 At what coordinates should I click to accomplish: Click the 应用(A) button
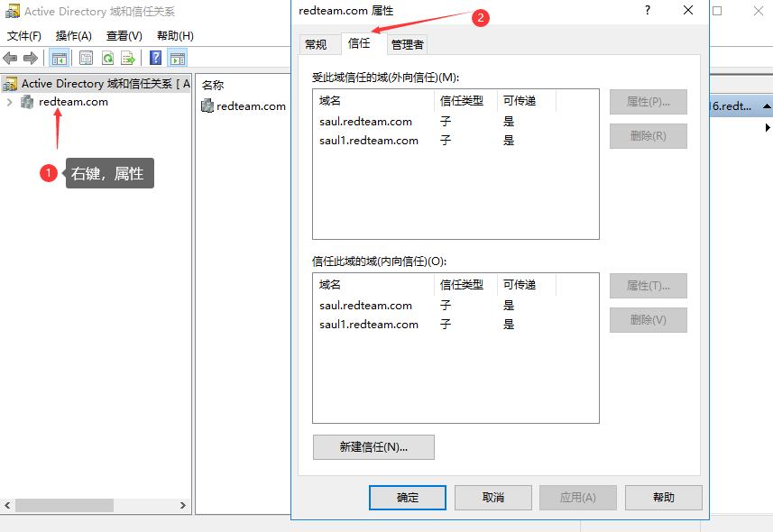point(578,498)
